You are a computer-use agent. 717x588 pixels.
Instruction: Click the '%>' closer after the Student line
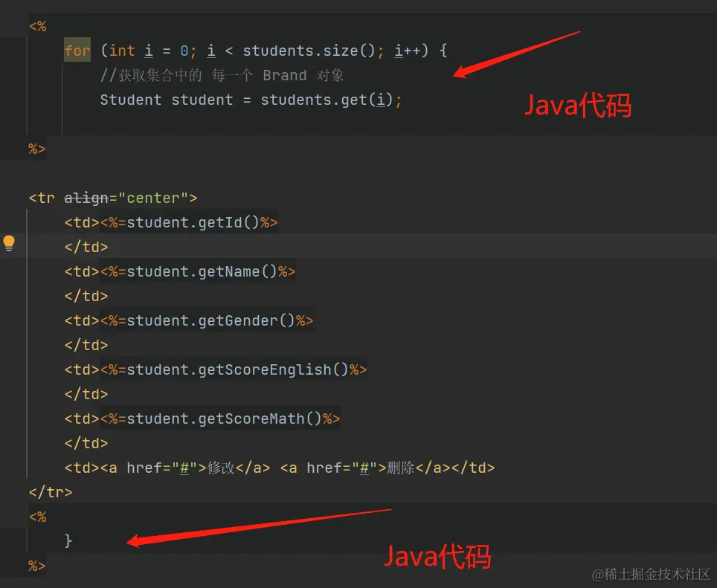pyautogui.click(x=37, y=149)
